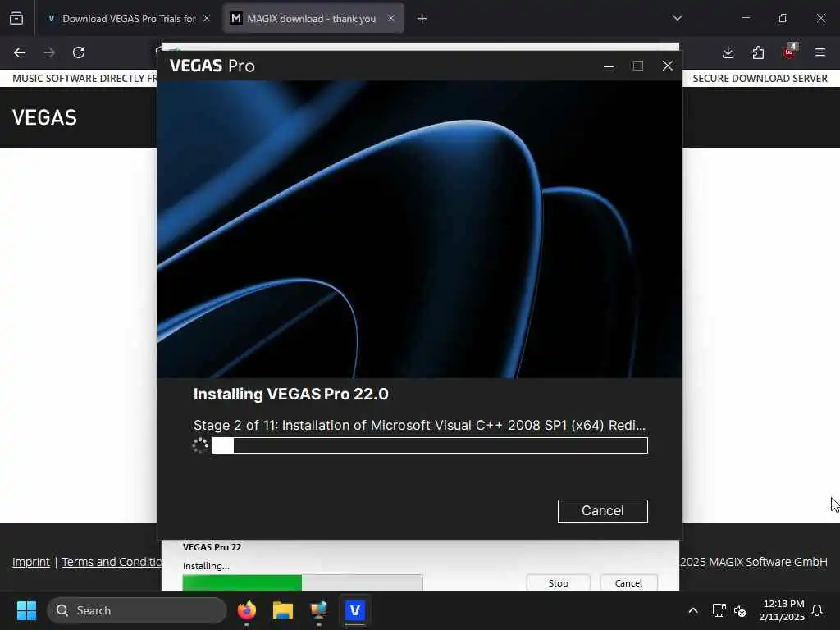Go back to previous page
This screenshot has width=840, height=630.
click(x=20, y=52)
